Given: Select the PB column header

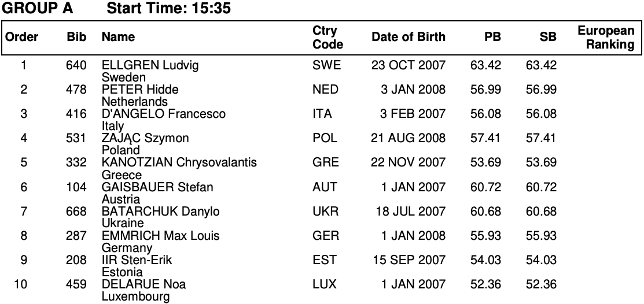Looking at the screenshot, I should click(x=492, y=38).
